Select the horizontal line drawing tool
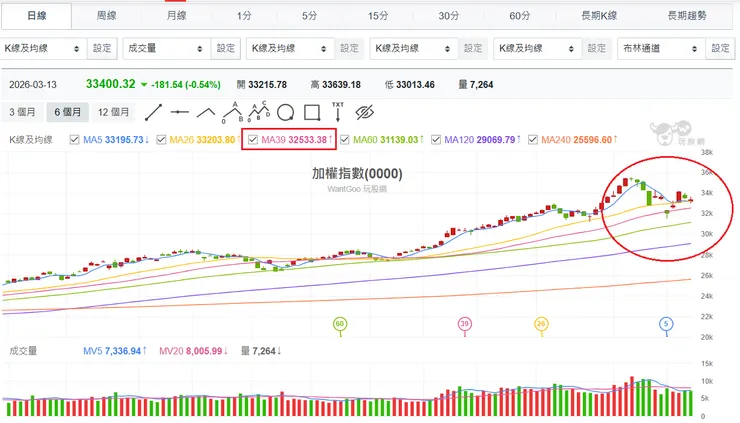 180,112
